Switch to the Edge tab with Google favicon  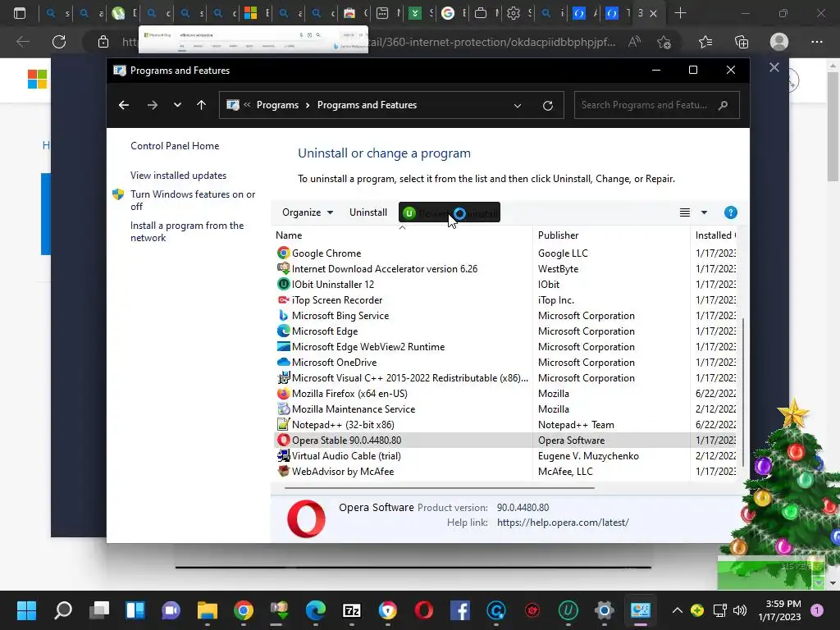click(453, 13)
